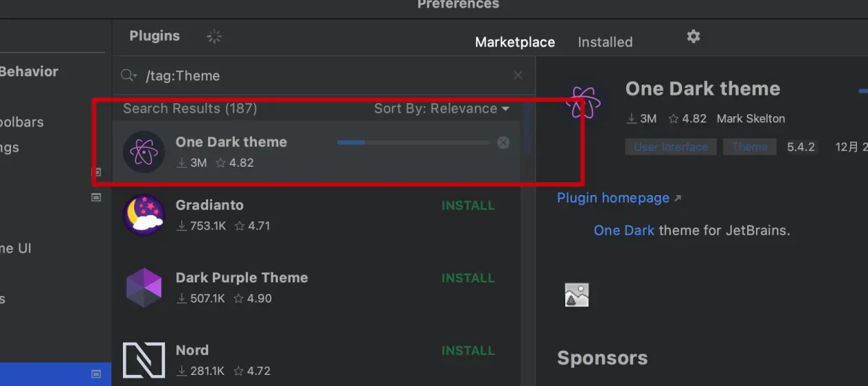Click the One Dark atom icon in list
Image resolution: width=868 pixels, height=386 pixels.
[x=144, y=152]
